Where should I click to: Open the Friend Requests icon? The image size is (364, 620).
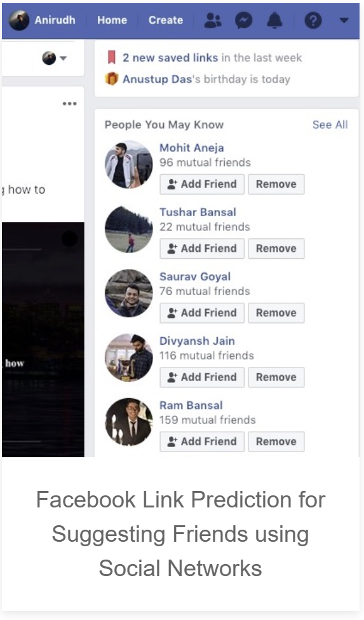pyautogui.click(x=213, y=20)
